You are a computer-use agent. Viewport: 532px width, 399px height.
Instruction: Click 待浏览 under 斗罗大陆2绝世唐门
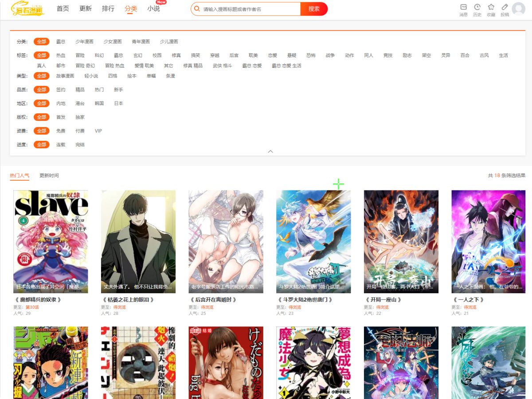click(295, 307)
